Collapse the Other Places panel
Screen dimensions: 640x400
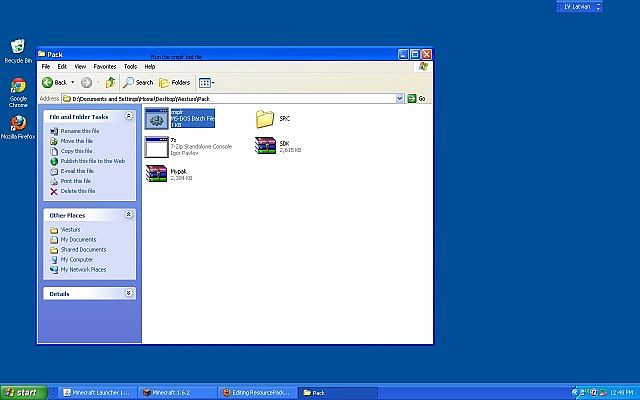[128, 214]
